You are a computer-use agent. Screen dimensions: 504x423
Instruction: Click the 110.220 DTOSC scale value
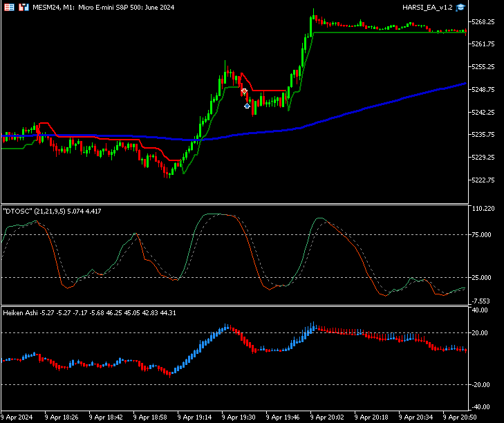click(483, 209)
